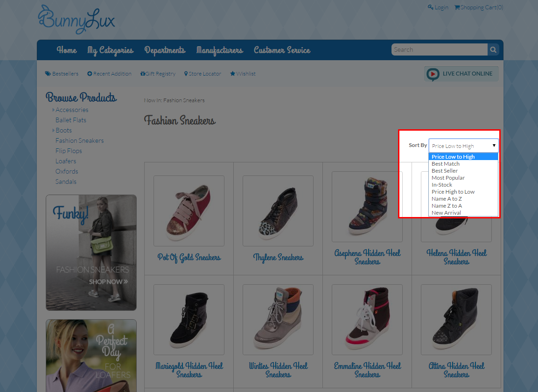Image resolution: width=538 pixels, height=392 pixels.
Task: Open Winties Hidden Heel Sneakers title
Action: (x=278, y=371)
